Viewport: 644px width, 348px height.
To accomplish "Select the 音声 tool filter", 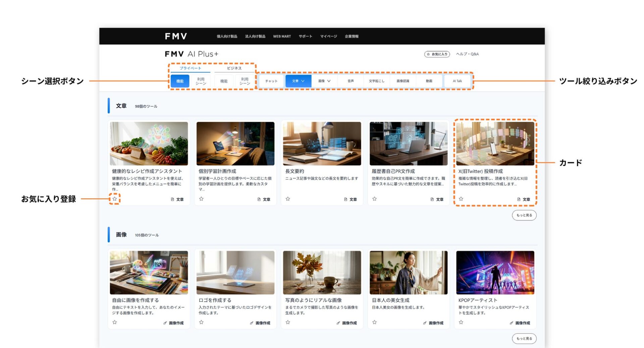I will (350, 81).
